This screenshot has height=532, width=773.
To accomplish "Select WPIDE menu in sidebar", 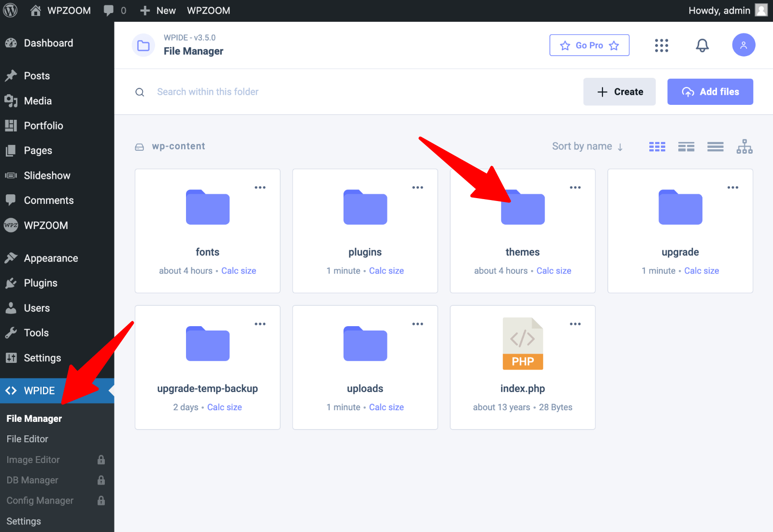I will (57, 390).
